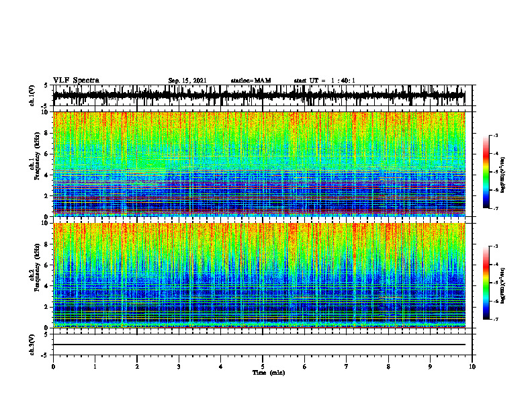Click ch.1 frequency axis tick "10"
Screen dimensions: 532x411
coord(46,112)
